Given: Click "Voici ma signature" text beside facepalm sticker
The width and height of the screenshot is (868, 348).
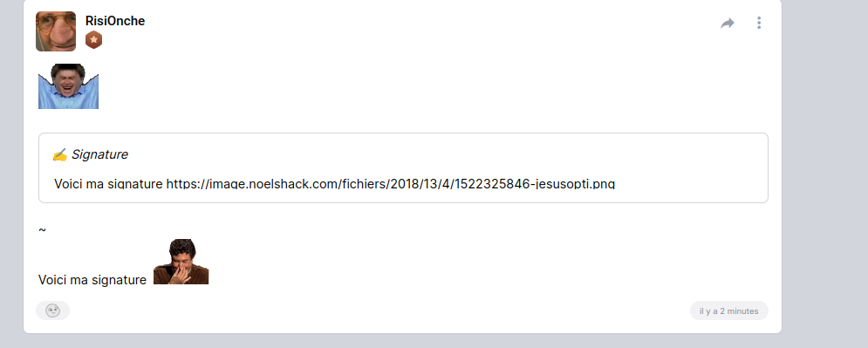Looking at the screenshot, I should (92, 280).
